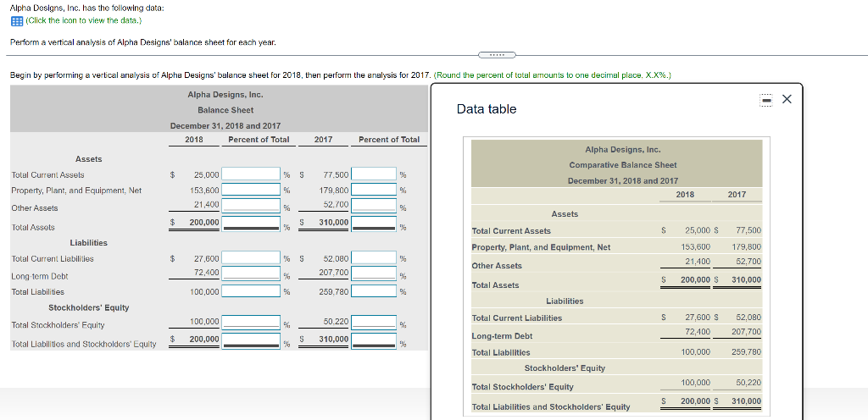Click 'Long-term Debt' label in Data table
This screenshot has height=420, width=868.
pos(502,336)
